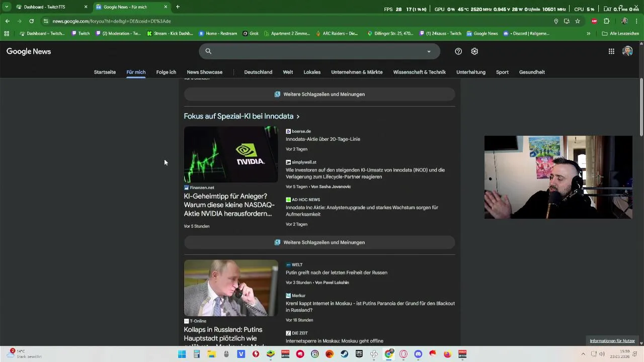Open the Google apps grid
The height and width of the screenshot is (362, 644).
pos(611,51)
